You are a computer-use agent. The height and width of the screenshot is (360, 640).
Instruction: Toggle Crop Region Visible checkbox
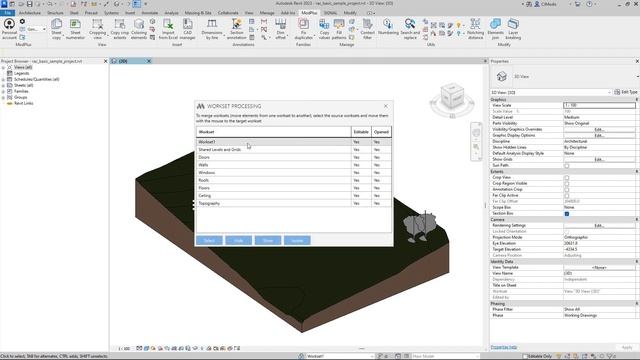pos(567,184)
